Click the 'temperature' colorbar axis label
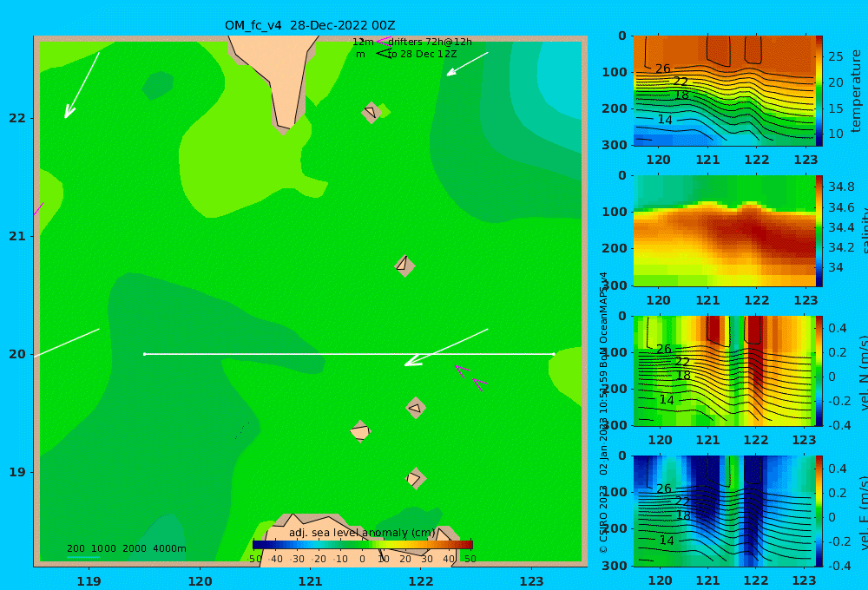The image size is (868, 590). point(856,91)
